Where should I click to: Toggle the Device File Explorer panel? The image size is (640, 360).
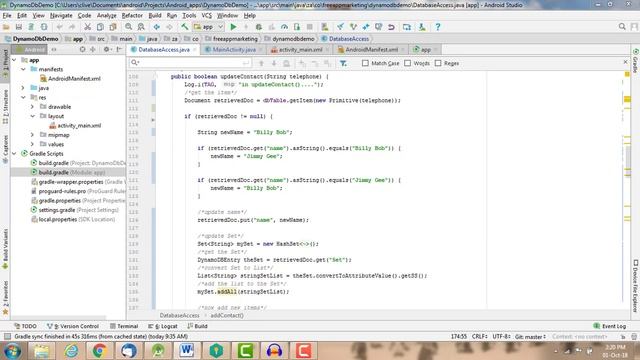(636, 286)
